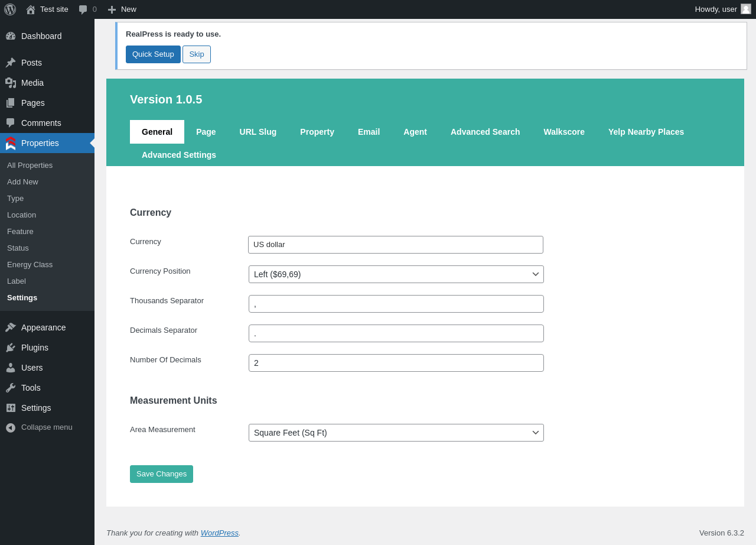Click the Settings sliders icon in sidebar
756x545 pixels.
(11, 408)
